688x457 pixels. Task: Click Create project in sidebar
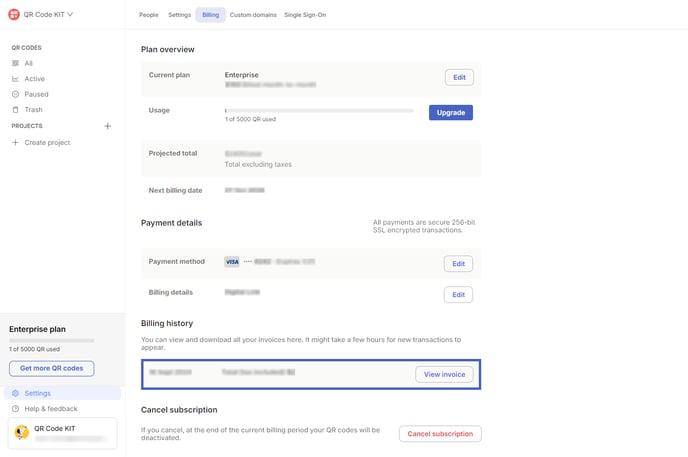(x=47, y=143)
